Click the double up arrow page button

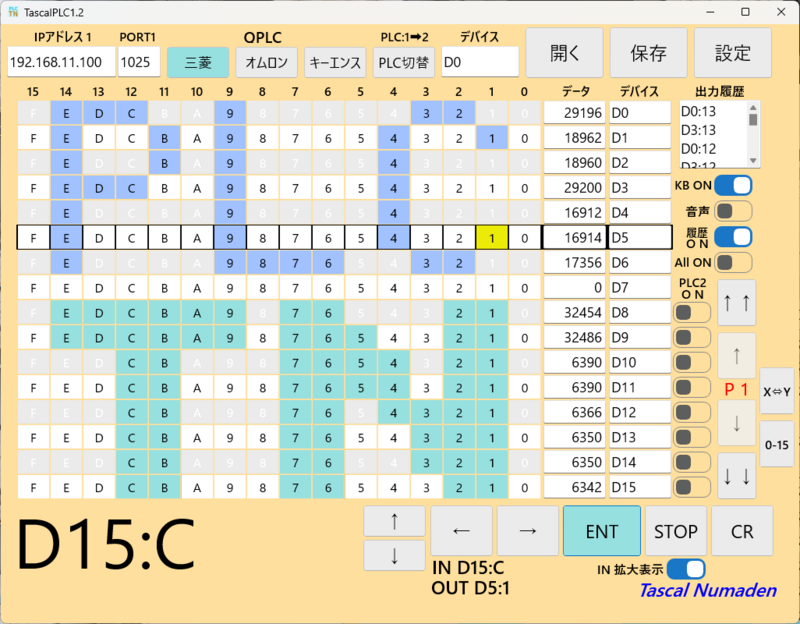tap(736, 302)
